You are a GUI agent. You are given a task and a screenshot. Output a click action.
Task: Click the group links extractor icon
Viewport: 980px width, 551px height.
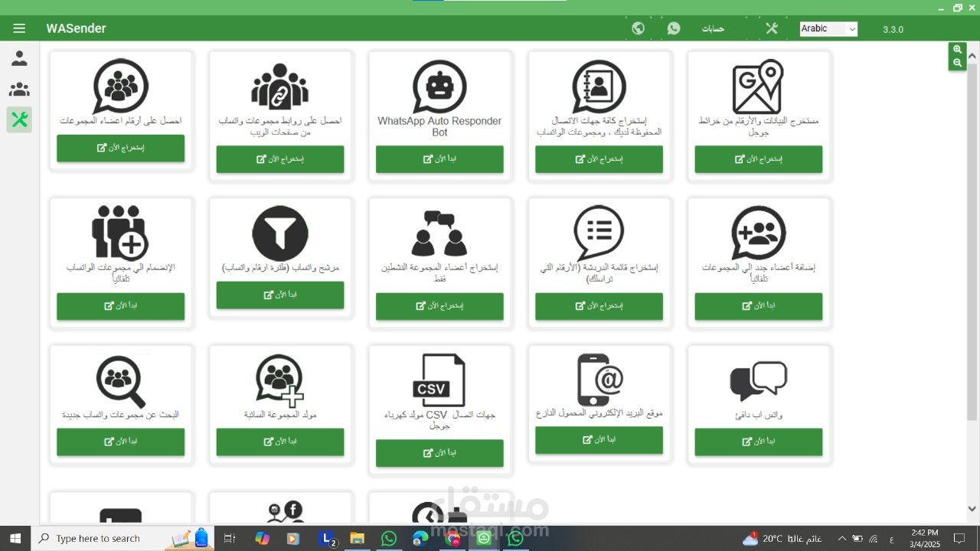pyautogui.click(x=280, y=86)
